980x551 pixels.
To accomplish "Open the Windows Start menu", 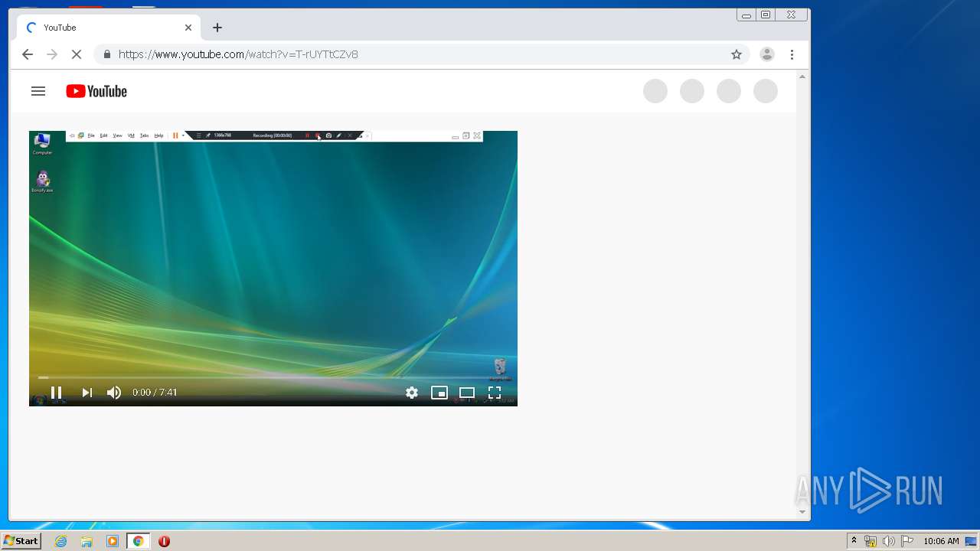I will pyautogui.click(x=21, y=541).
